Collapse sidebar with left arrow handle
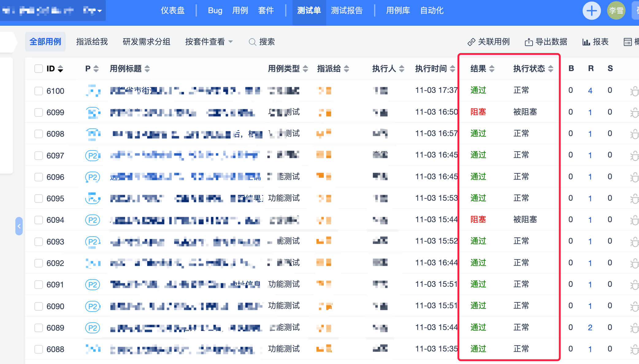The image size is (639, 364). click(x=19, y=226)
